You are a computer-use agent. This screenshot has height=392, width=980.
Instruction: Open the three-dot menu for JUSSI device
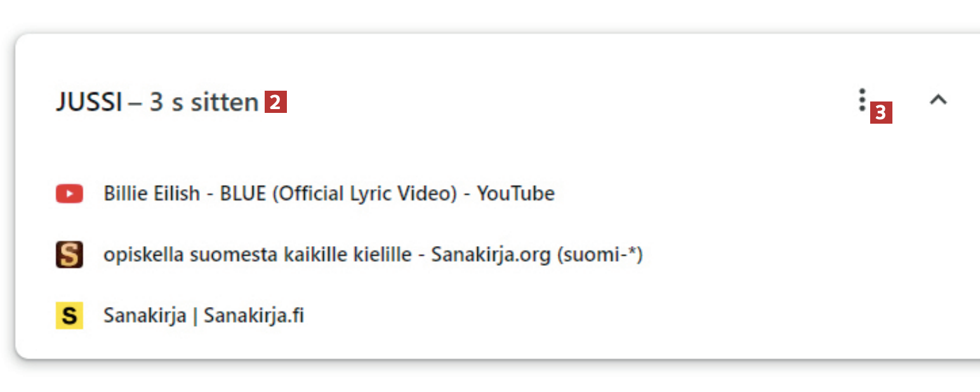(x=861, y=100)
